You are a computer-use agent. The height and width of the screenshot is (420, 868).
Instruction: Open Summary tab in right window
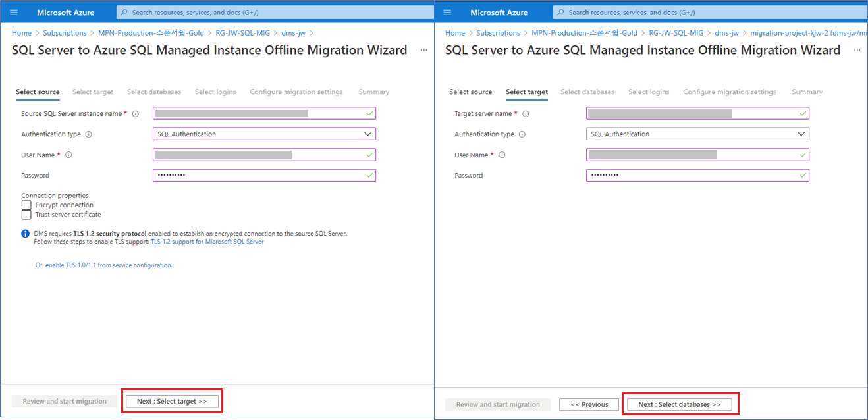(807, 92)
